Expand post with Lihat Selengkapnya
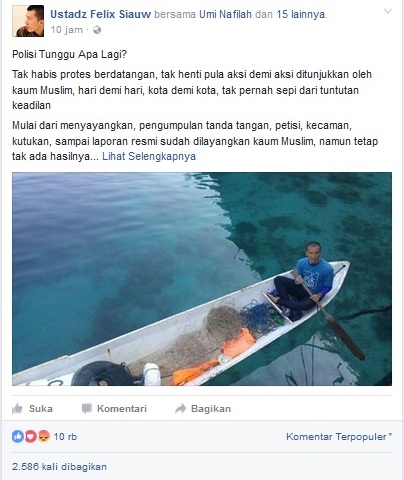 tap(149, 156)
